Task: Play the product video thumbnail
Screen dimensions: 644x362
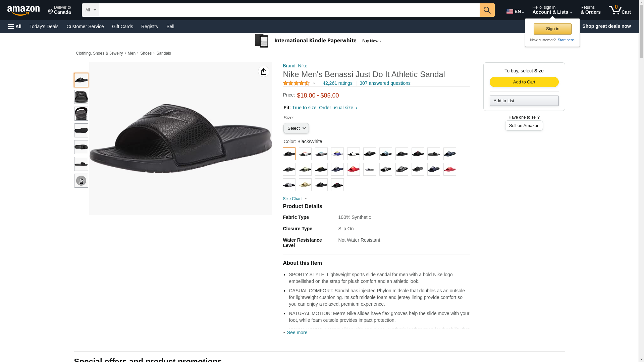Action: coord(81,181)
